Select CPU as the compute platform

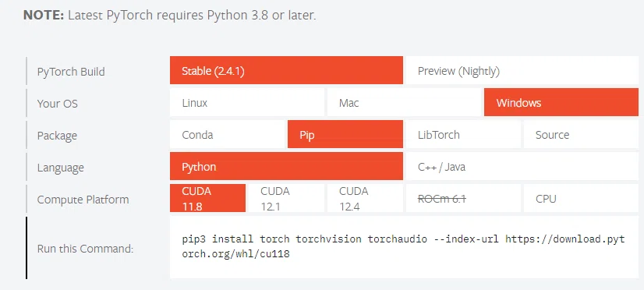pos(581,198)
